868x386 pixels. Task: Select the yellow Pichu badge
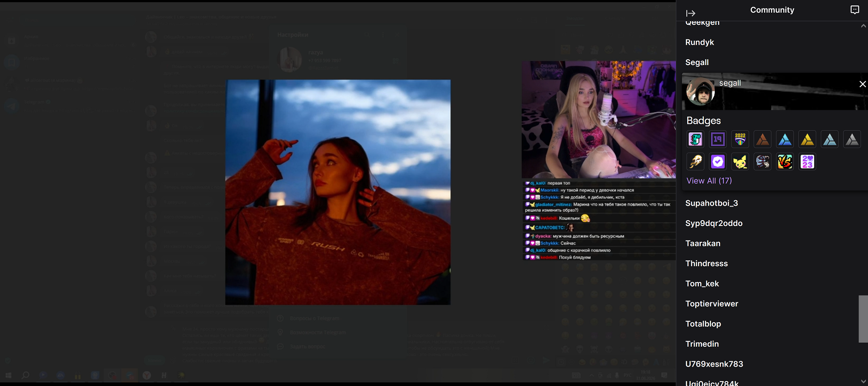click(x=740, y=162)
